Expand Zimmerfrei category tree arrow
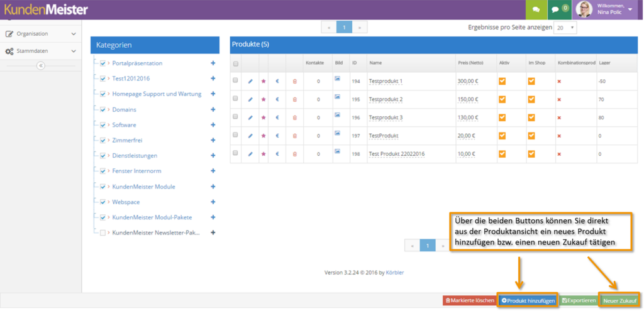 tap(109, 140)
